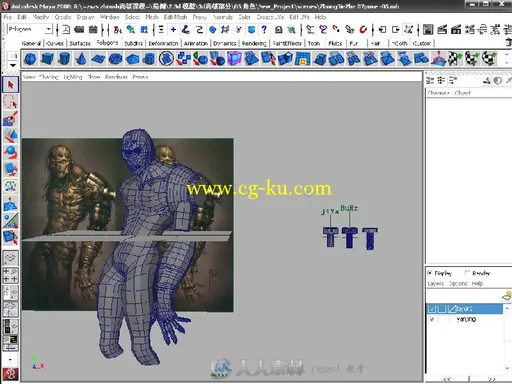Toggle display type box of layer1 row

coord(442,309)
